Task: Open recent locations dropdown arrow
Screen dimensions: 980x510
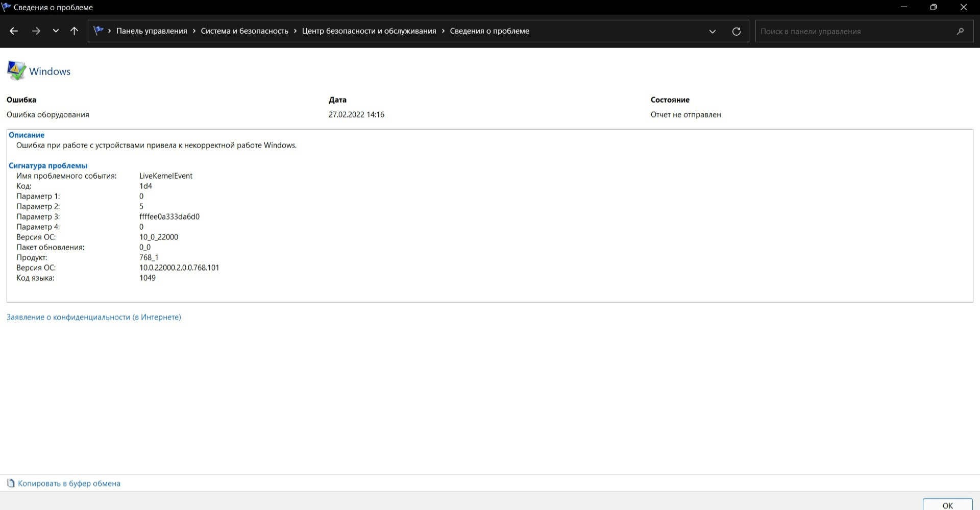Action: (x=56, y=31)
